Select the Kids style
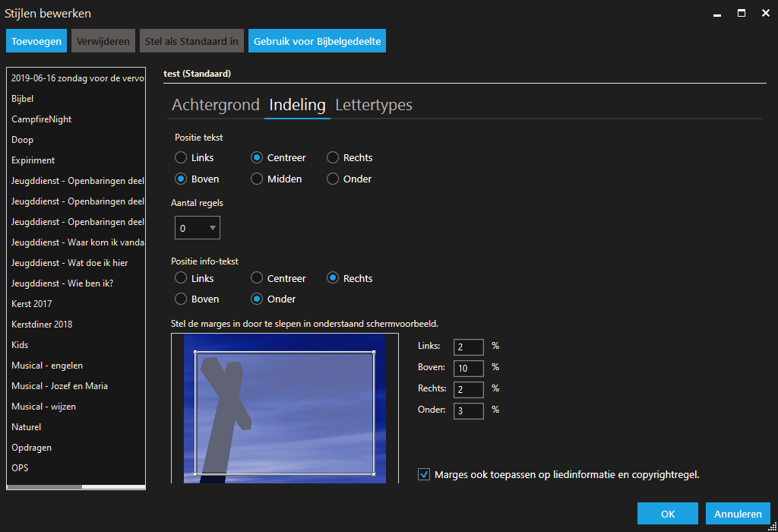The height and width of the screenshot is (532, 778). click(76, 345)
